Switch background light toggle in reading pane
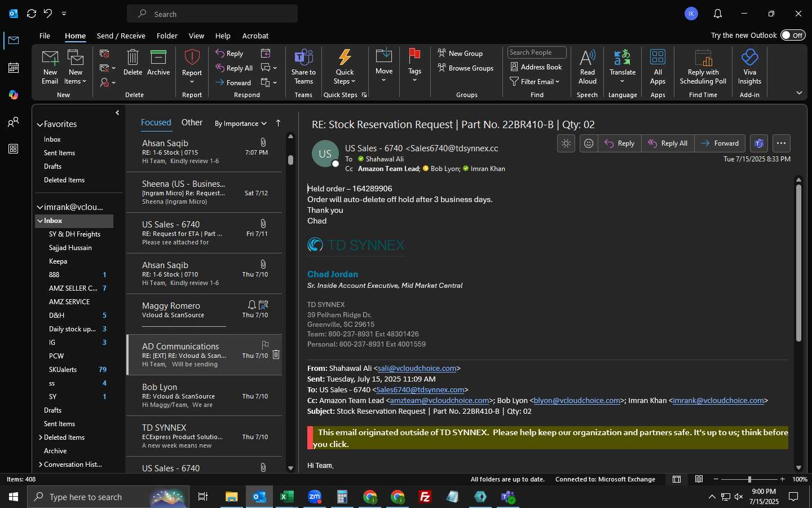Screen dimensions: 812x508 pos(566,143)
